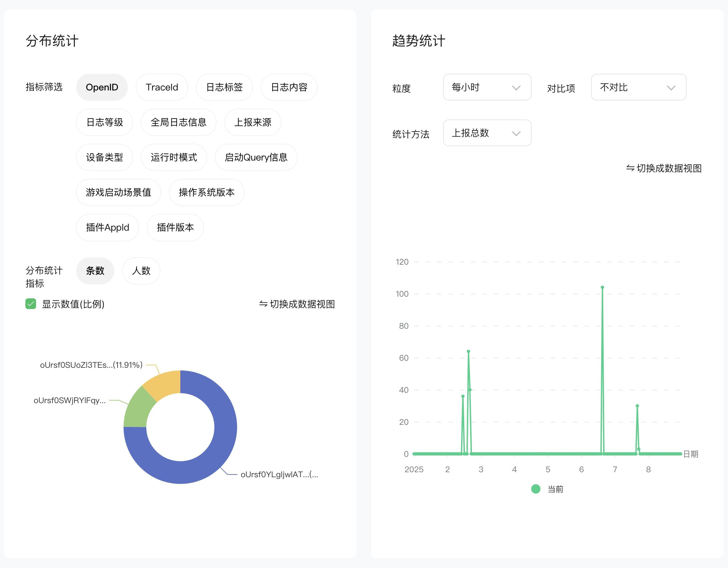Select the 启动Query信息 filter chip

[256, 158]
